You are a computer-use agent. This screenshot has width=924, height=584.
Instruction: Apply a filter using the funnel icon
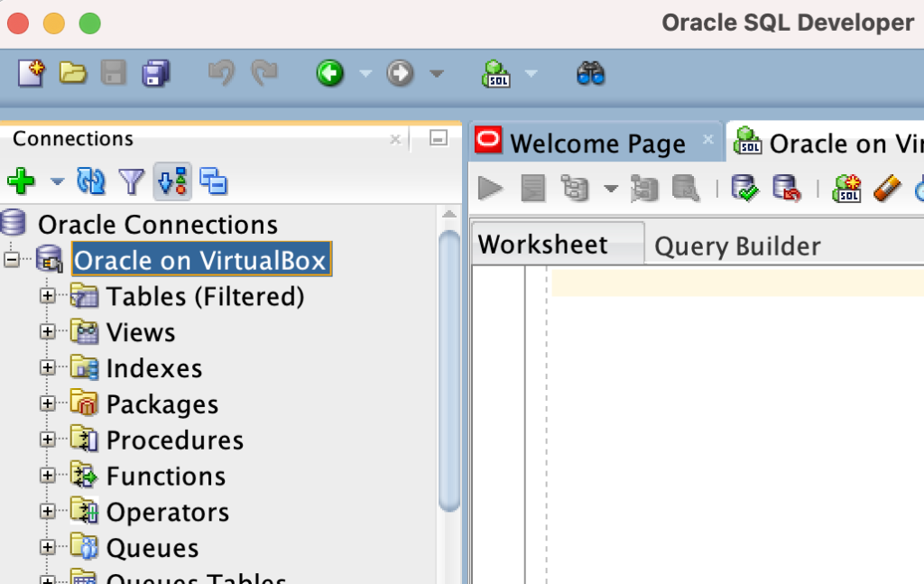click(x=132, y=181)
